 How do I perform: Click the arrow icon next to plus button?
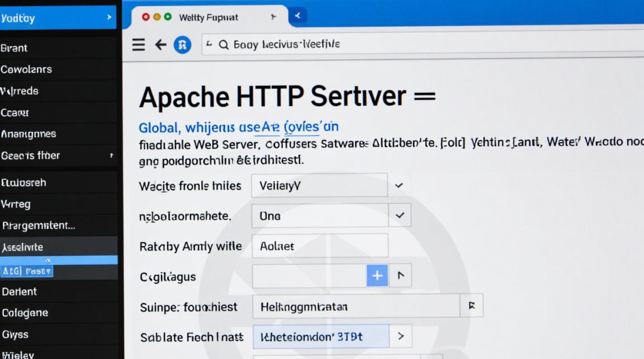(401, 276)
